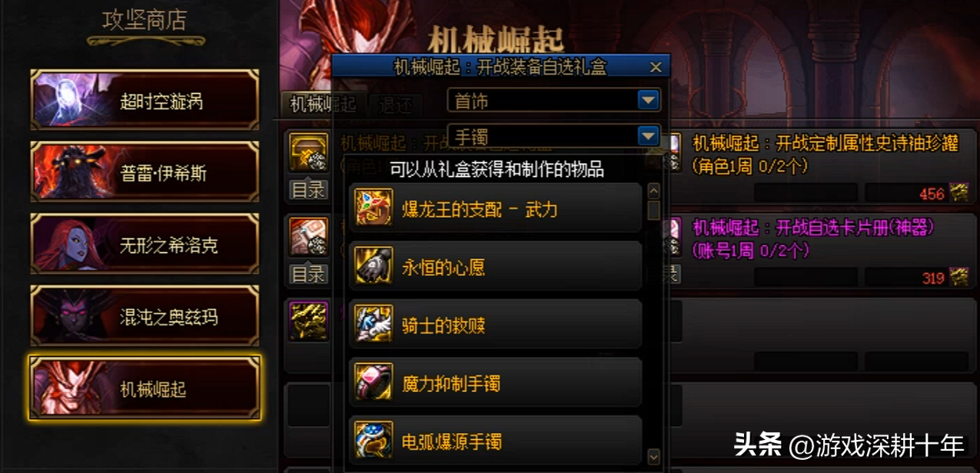Pick the 魔力抑制手镯 item icon
The width and height of the screenshot is (980, 473).
(374, 383)
